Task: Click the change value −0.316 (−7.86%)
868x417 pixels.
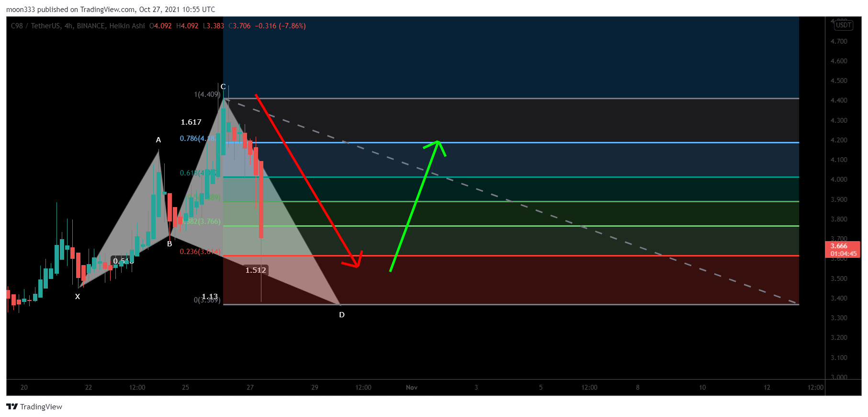Action: click(x=280, y=26)
